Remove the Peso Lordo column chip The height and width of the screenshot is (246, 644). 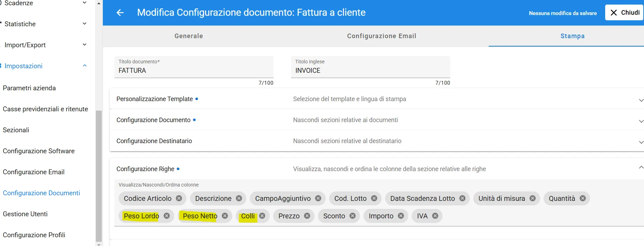point(167,216)
